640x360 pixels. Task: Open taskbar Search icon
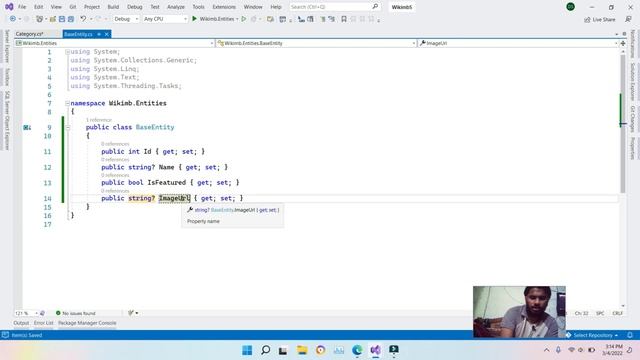coord(265,350)
